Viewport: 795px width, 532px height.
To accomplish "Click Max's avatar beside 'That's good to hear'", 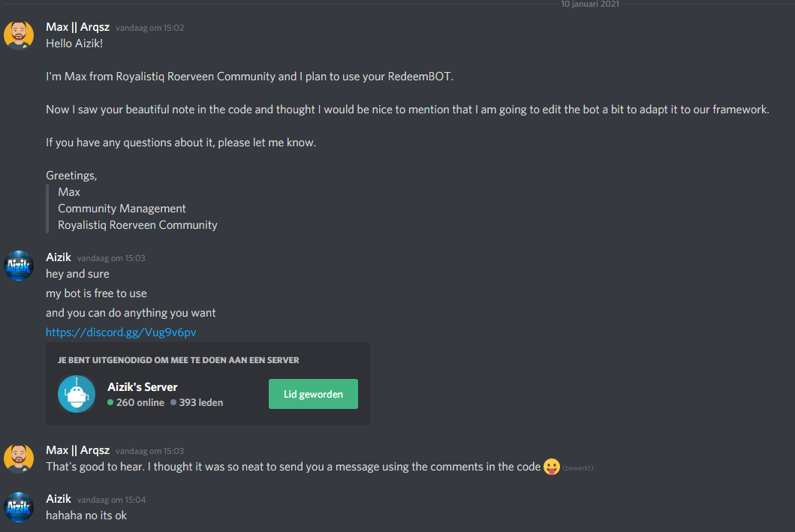I will click(x=19, y=458).
